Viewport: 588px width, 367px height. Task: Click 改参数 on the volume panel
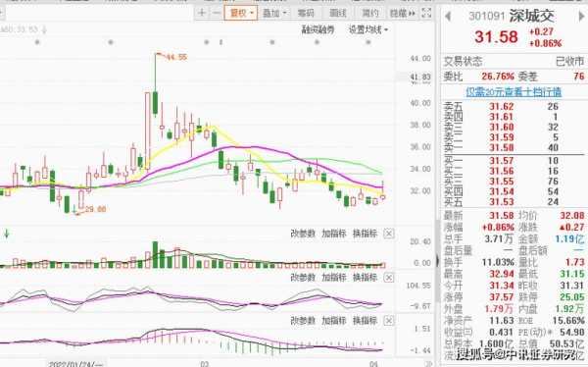pyautogui.click(x=303, y=234)
